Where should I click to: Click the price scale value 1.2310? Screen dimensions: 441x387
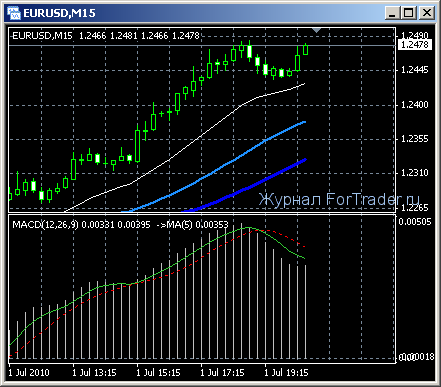[414, 173]
